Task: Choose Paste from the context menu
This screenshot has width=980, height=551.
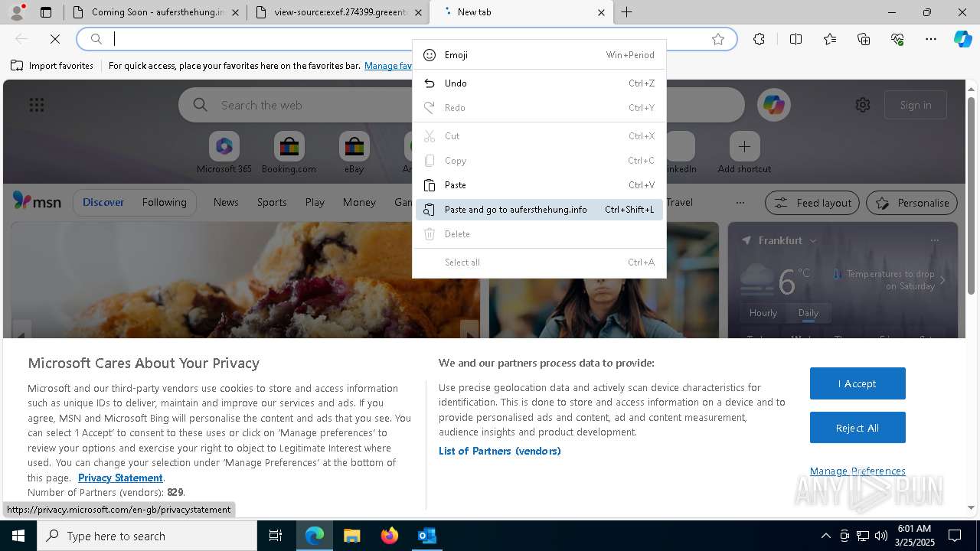Action: click(x=539, y=185)
